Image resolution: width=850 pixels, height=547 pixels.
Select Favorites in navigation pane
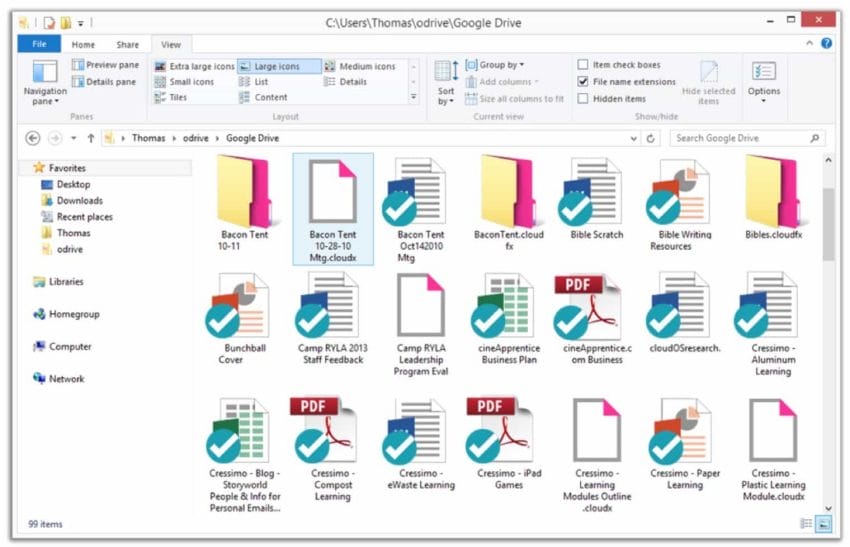67,168
